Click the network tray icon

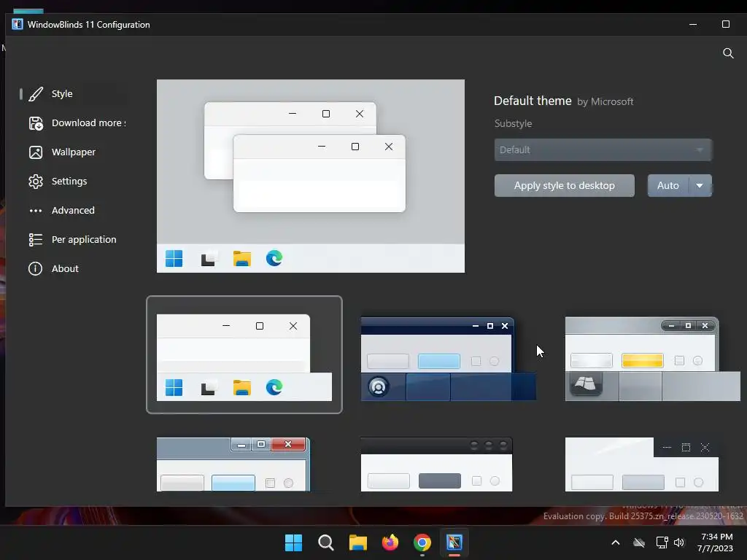[662, 542]
